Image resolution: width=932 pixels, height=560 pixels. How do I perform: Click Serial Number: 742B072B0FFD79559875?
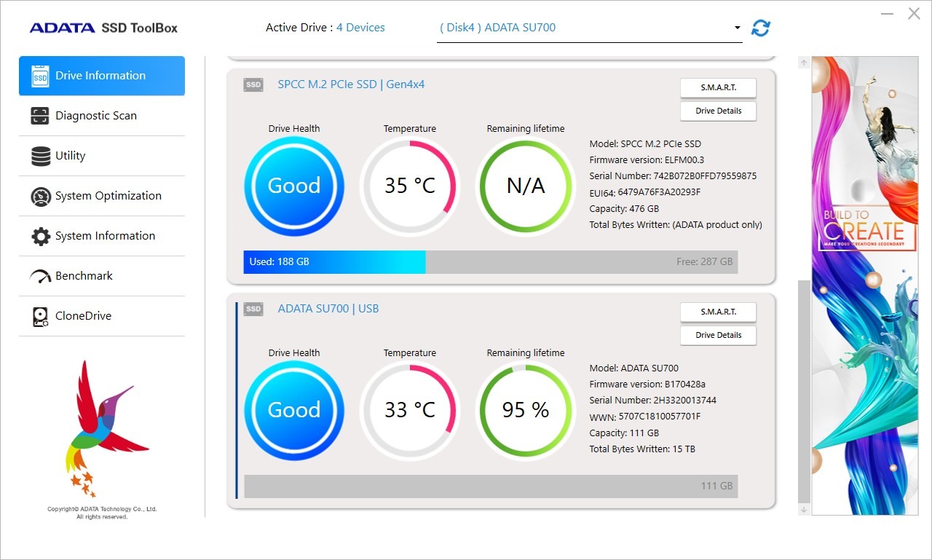tap(673, 176)
